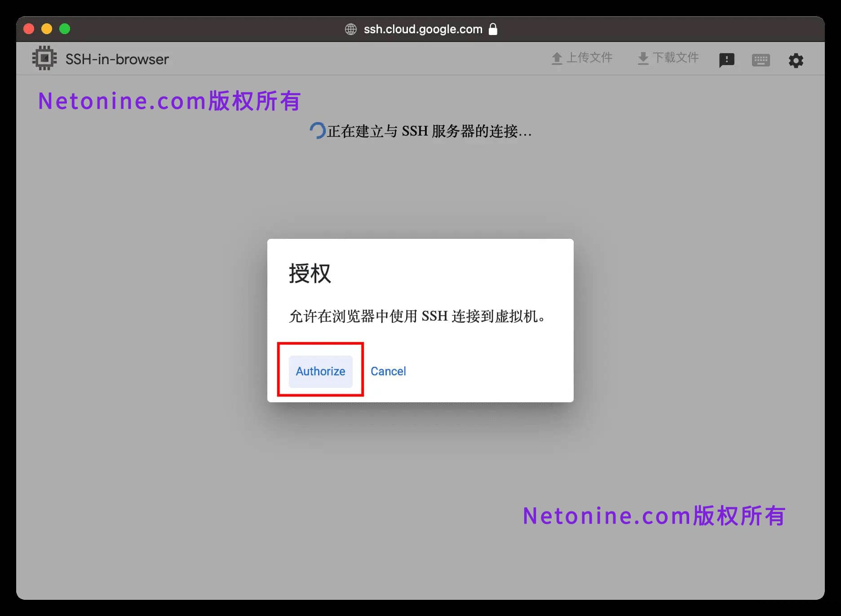Click the dialog message about 虚拟机
The height and width of the screenshot is (616, 841).
pos(417,316)
